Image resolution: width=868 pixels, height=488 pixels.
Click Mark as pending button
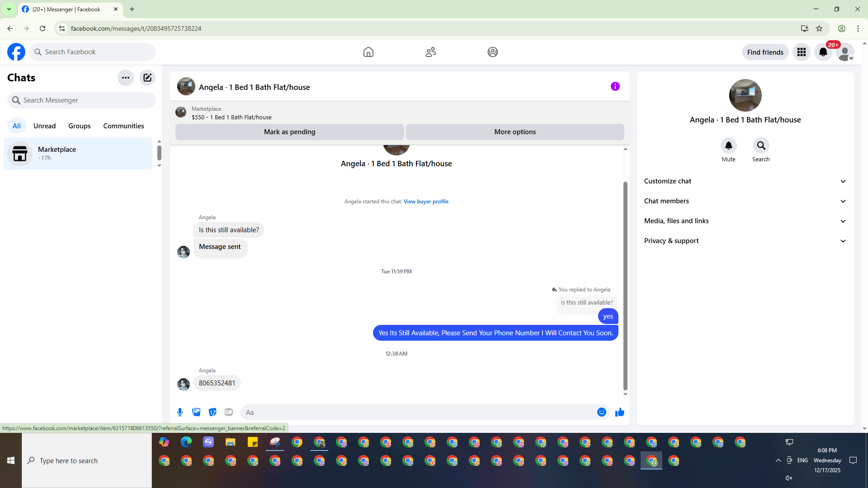(289, 132)
